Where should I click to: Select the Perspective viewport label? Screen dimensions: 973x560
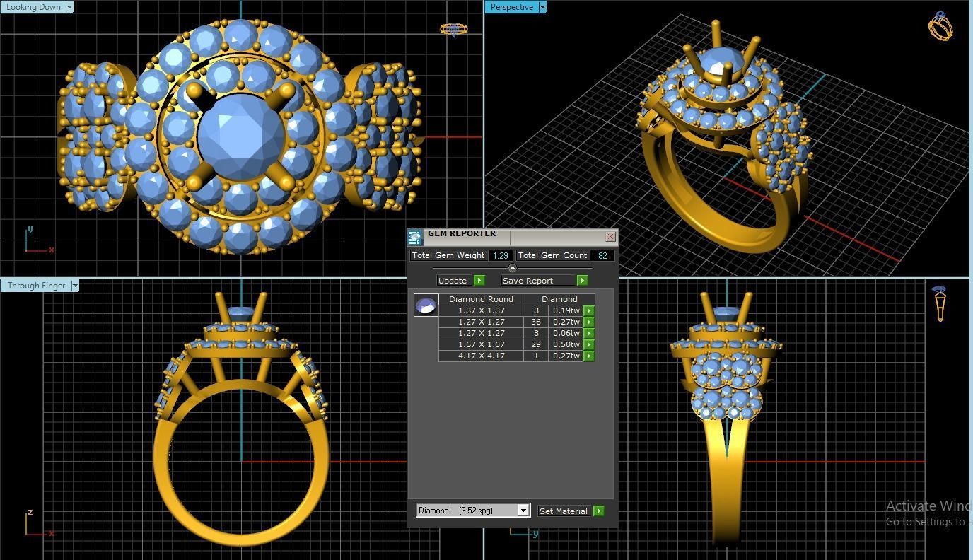[x=511, y=7]
